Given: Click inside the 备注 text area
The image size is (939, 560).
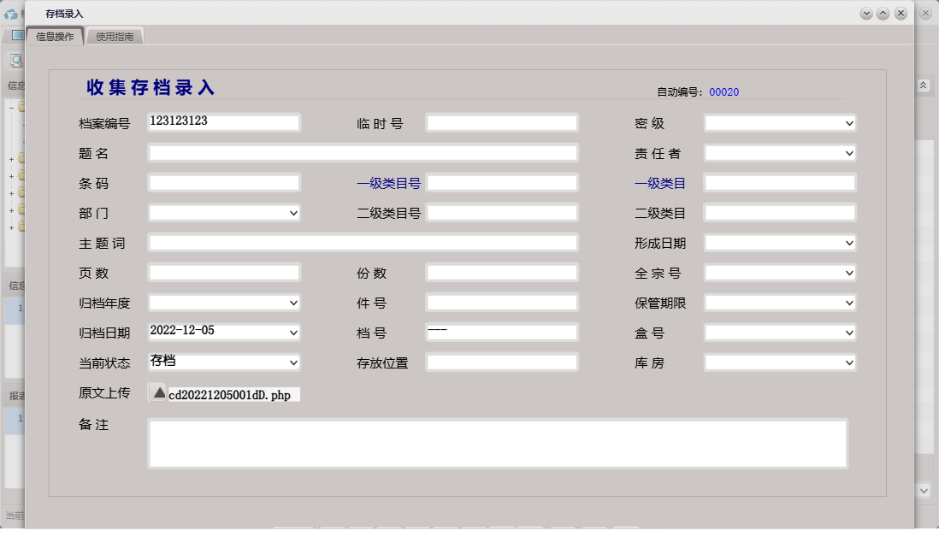Looking at the screenshot, I should tap(496, 442).
